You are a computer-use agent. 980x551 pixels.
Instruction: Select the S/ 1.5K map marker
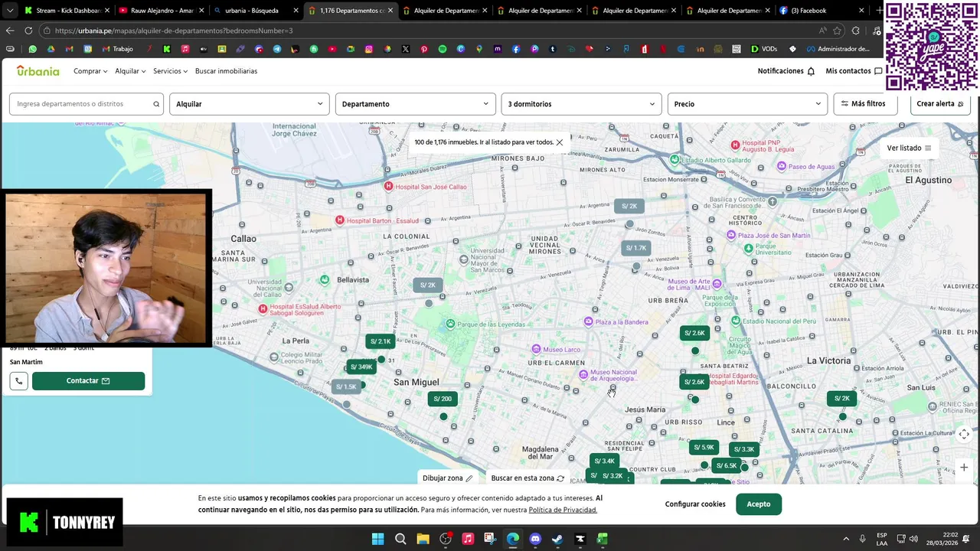(x=346, y=387)
